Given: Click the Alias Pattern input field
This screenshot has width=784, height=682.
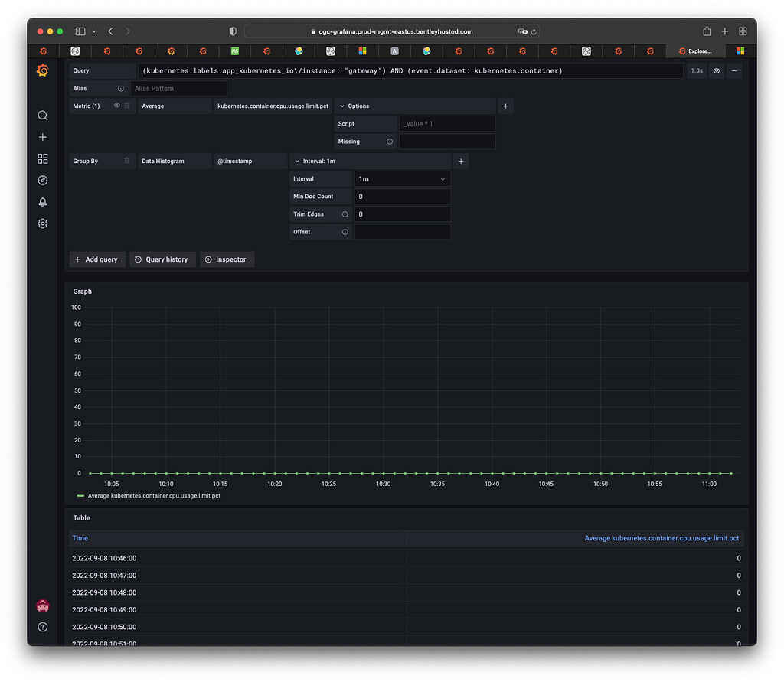Looking at the screenshot, I should [x=178, y=88].
